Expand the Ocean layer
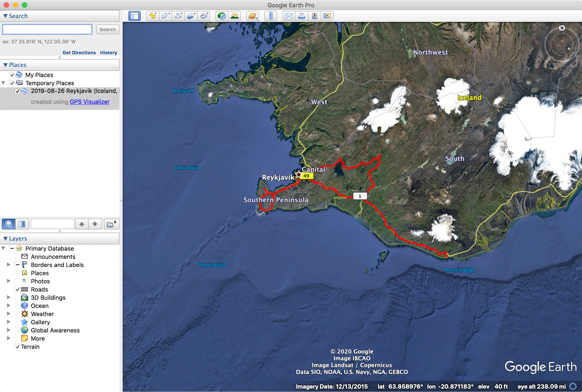Image resolution: width=582 pixels, height=392 pixels. click(9, 305)
